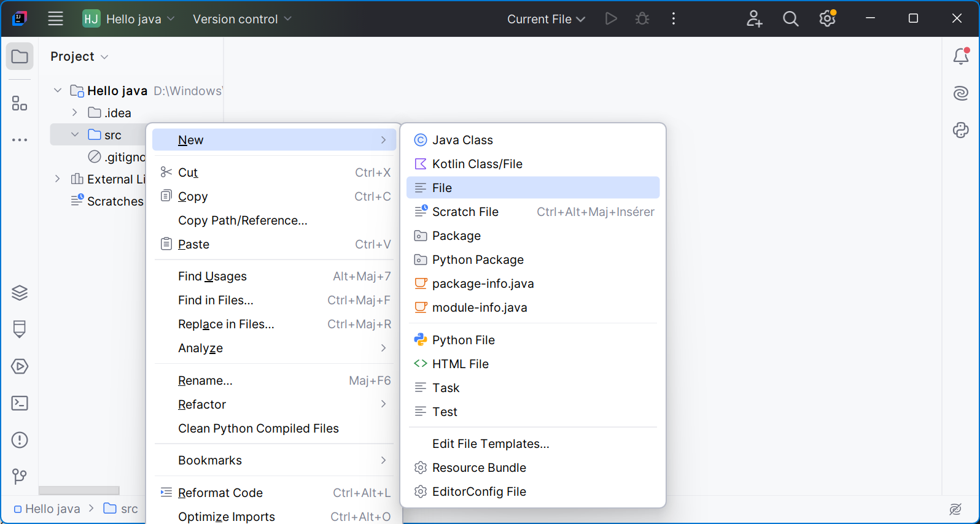Click Edit File Templates... entry
Screen dimensions: 980x524
490,444
